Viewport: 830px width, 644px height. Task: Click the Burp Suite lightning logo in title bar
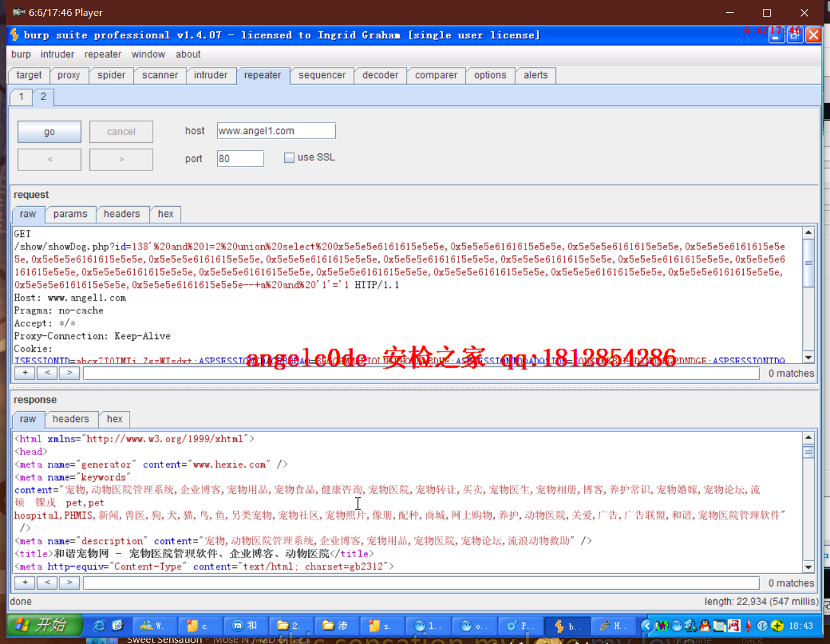(x=14, y=34)
